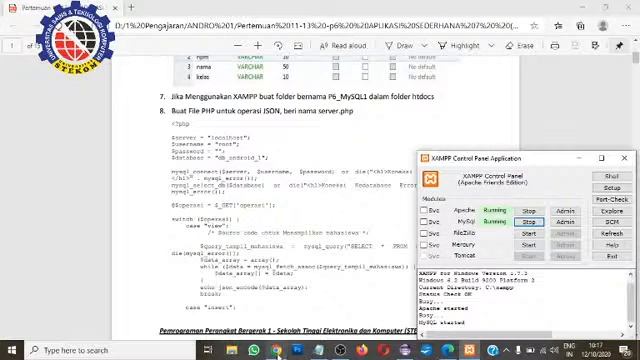Open Edge Settings and more menu
The height and width of the screenshot is (360, 640).
pyautogui.click(x=626, y=26)
